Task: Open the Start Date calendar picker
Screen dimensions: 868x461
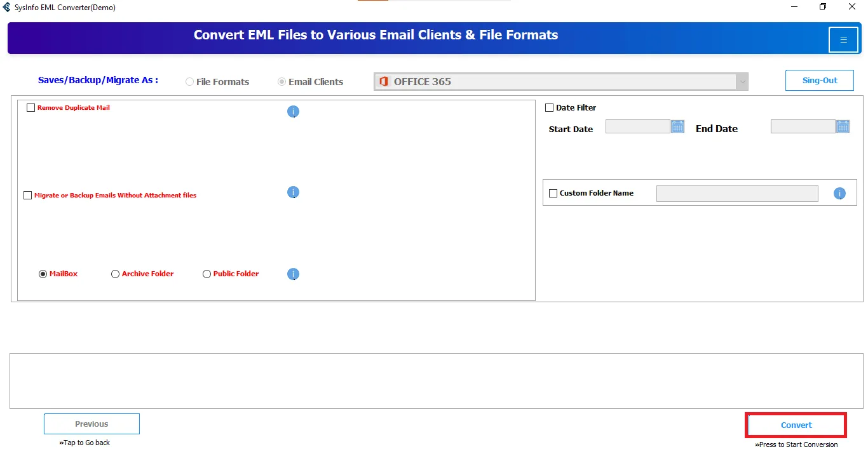Action: 677,126
